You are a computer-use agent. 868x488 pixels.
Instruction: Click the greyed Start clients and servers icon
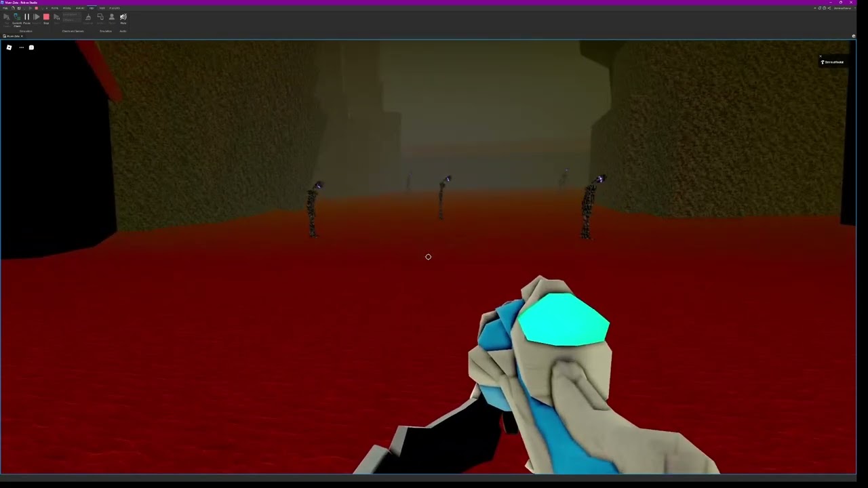coord(56,17)
